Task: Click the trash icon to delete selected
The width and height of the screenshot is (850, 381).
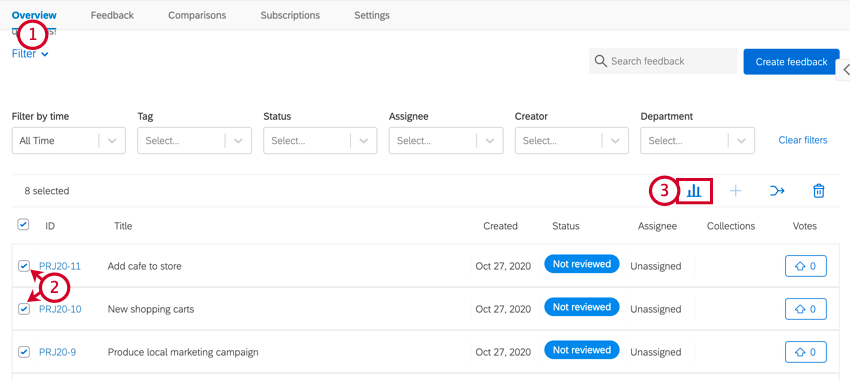Action: [x=819, y=191]
